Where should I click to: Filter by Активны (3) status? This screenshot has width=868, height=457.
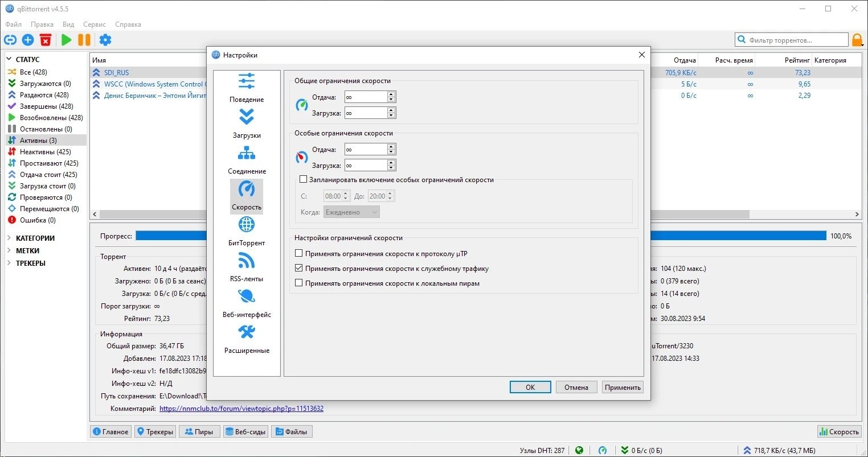pos(46,141)
